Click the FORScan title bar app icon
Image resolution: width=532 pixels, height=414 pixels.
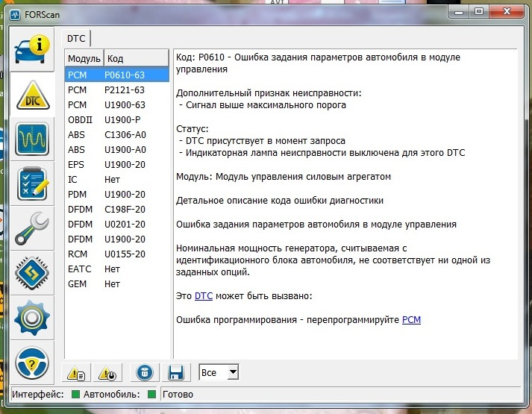15,15
